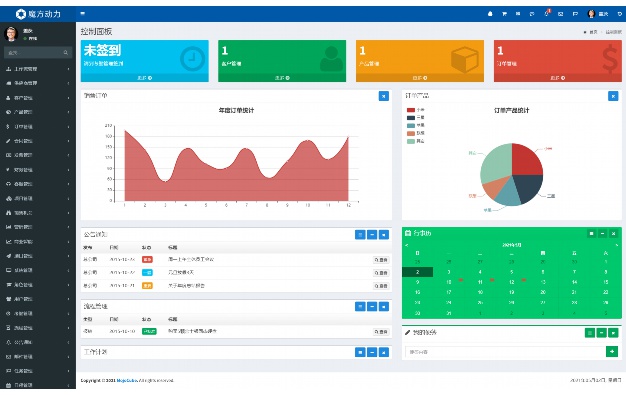Click the quick task input field

(x=505, y=352)
